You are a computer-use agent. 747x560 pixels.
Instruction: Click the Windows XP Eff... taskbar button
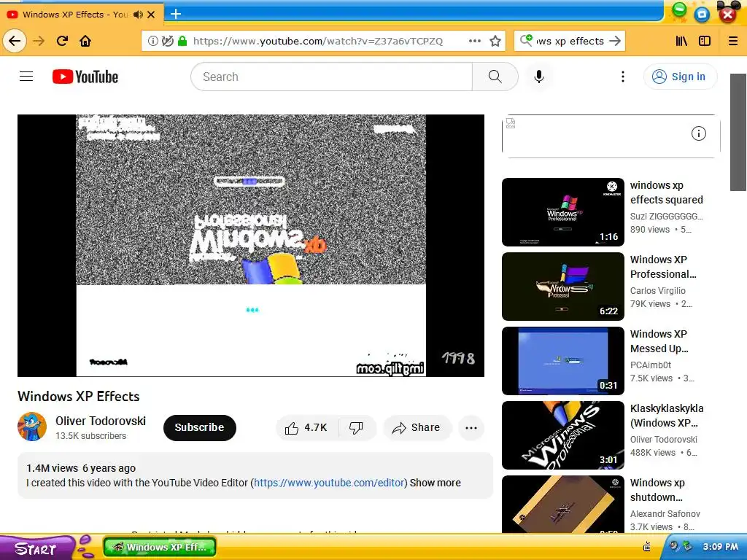160,547
